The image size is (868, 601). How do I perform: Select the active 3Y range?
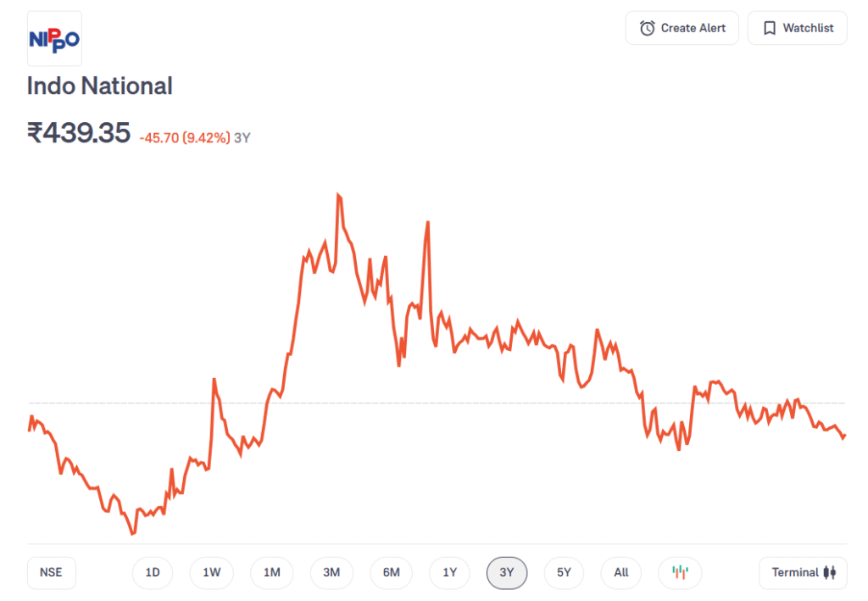[507, 572]
